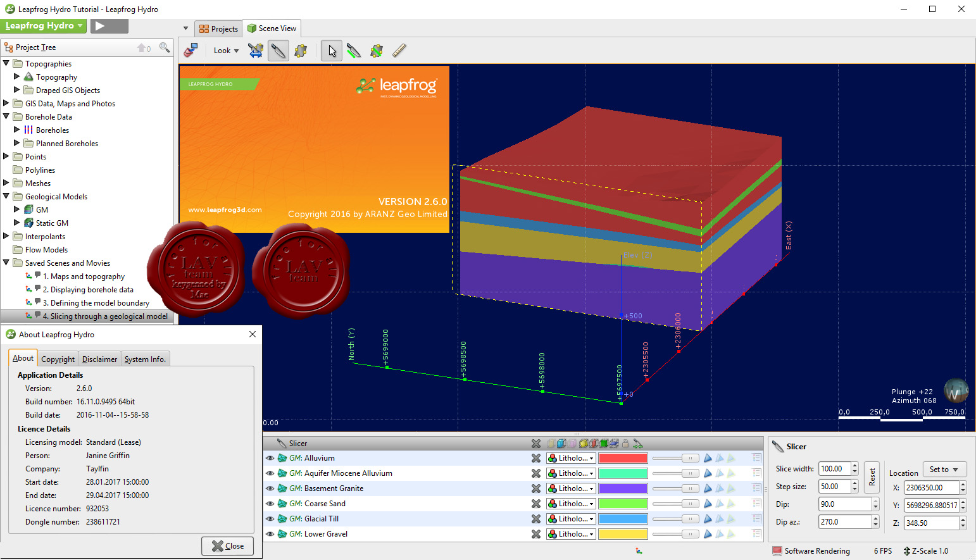
Task: Click the lock icon in Slicer row
Action: pos(625,444)
